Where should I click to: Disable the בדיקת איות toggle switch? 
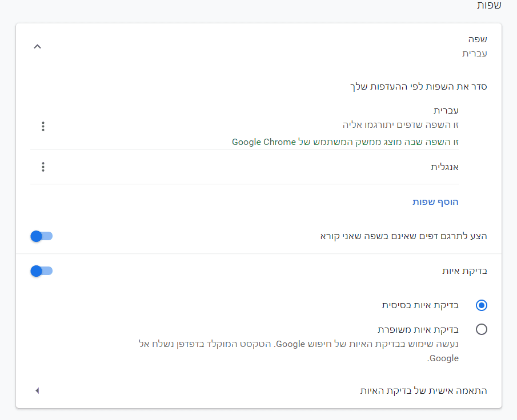click(41, 271)
